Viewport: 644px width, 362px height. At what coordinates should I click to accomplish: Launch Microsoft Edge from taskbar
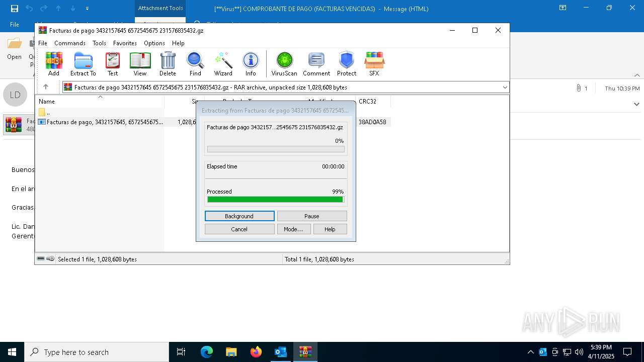tap(207, 352)
